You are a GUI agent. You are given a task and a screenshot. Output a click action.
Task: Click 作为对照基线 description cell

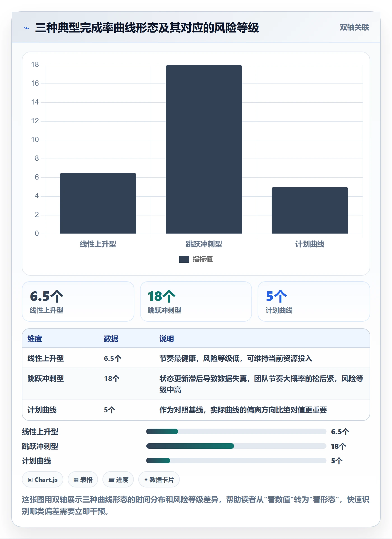(243, 410)
